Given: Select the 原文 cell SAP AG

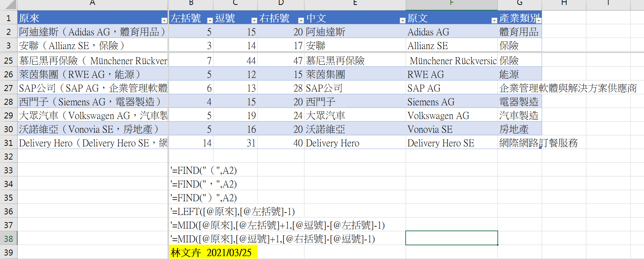Looking at the screenshot, I should (x=452, y=88).
